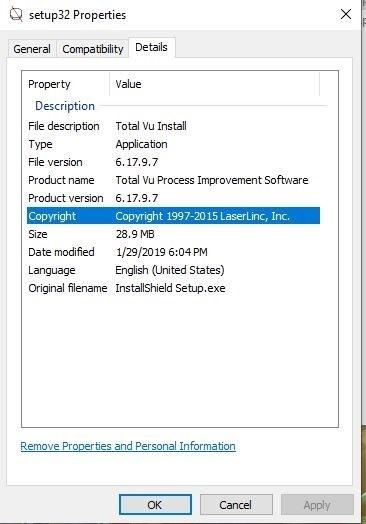Click the greyed-out Apply button
The width and height of the screenshot is (366, 524).
pos(317,505)
